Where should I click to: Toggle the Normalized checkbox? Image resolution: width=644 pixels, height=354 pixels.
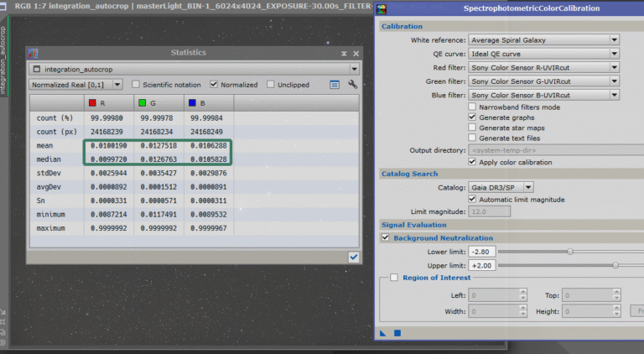(x=214, y=85)
